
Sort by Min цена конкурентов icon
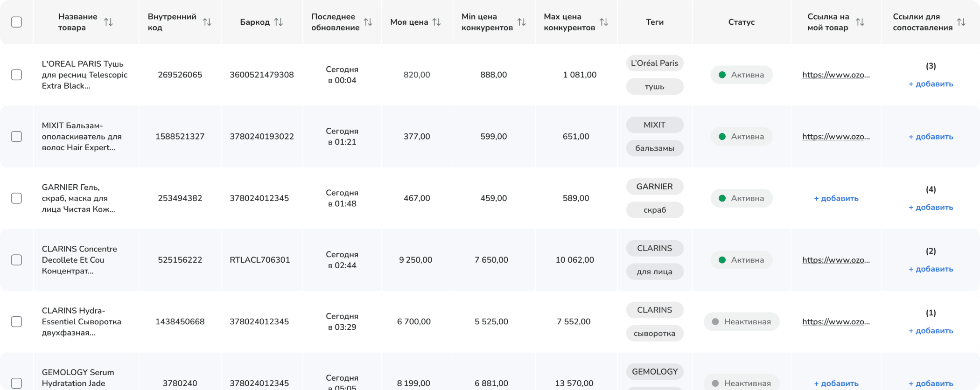click(x=522, y=22)
